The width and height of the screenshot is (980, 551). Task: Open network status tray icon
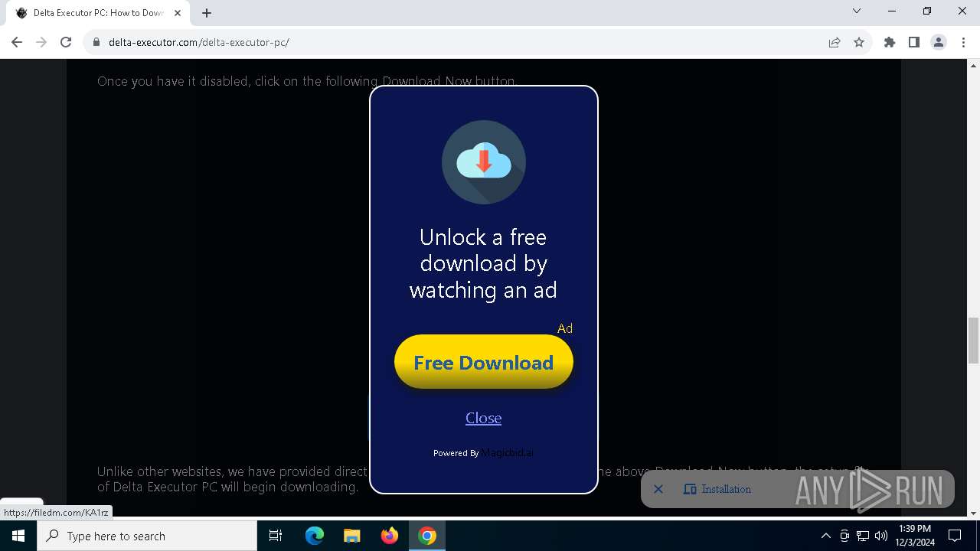pos(863,536)
